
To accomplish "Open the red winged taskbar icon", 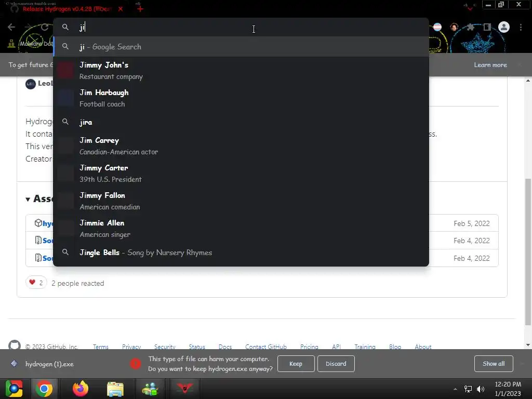I will click(184, 388).
